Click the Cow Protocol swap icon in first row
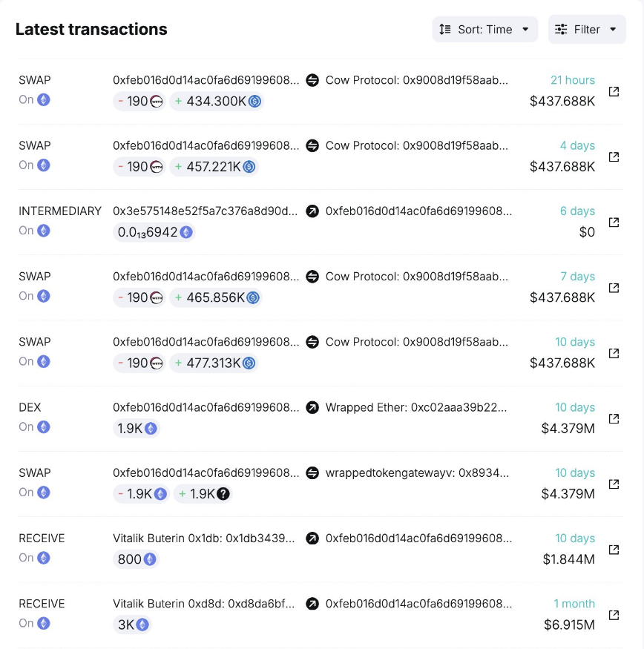 click(x=312, y=80)
